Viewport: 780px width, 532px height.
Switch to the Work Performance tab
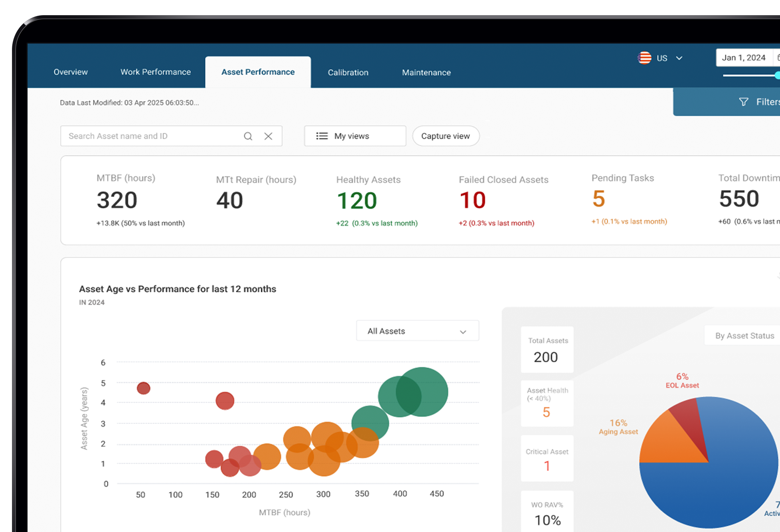pyautogui.click(x=156, y=72)
